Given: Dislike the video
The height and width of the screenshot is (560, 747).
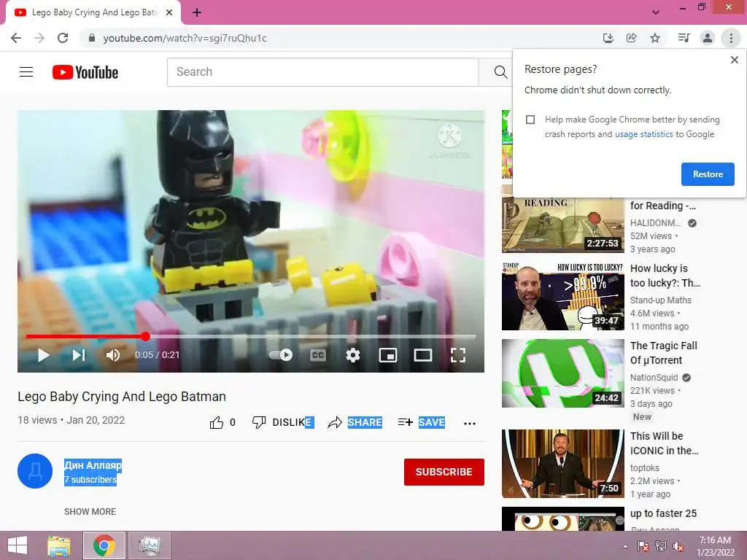Looking at the screenshot, I should (x=282, y=422).
